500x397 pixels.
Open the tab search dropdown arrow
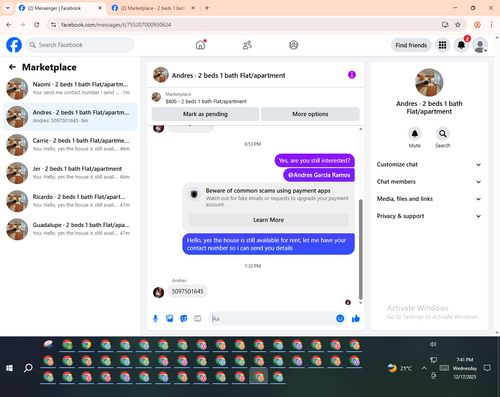tap(8, 8)
